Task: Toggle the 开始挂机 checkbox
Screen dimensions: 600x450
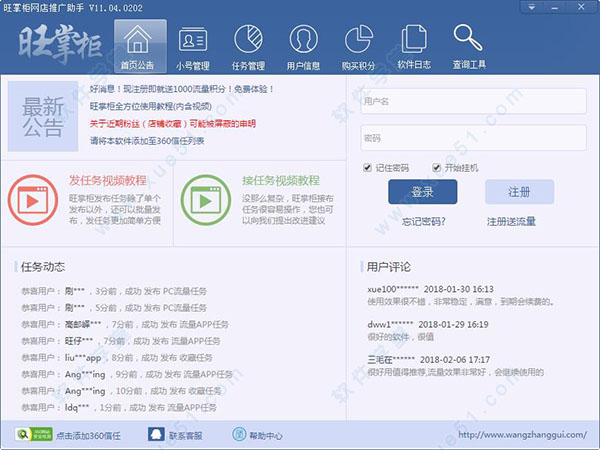Action: pyautogui.click(x=436, y=168)
